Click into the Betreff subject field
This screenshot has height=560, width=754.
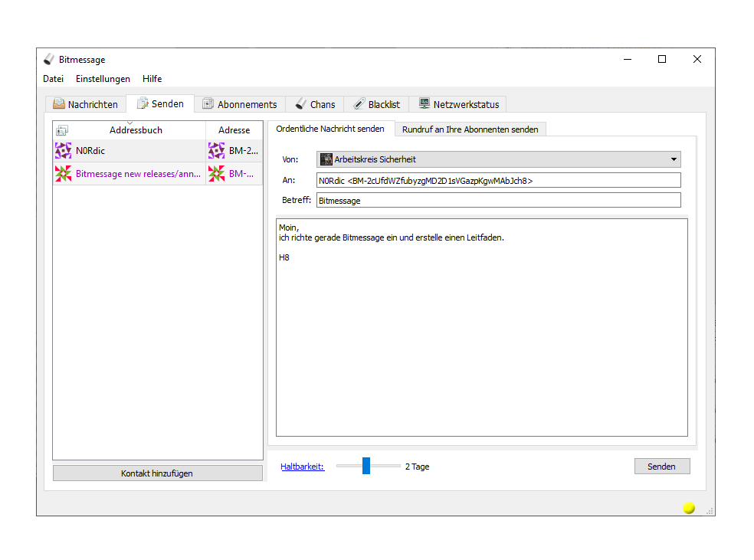point(499,201)
